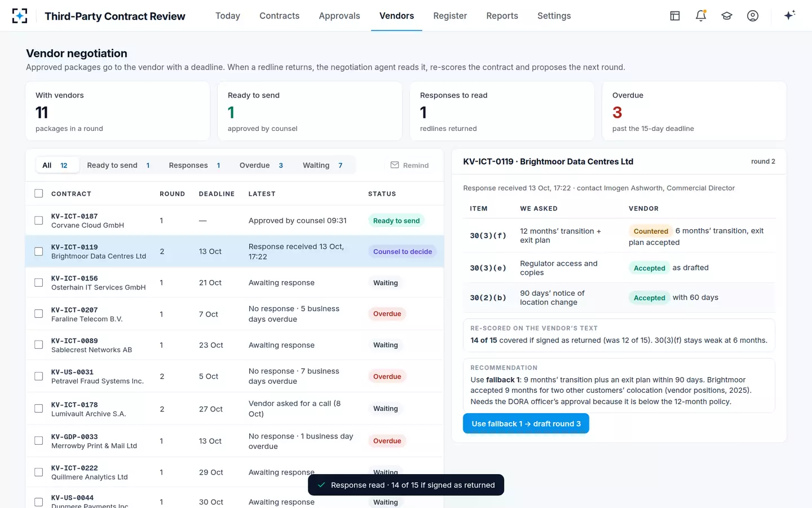Check the KV-ICT-0207 Faraline Telecom checkbox
Viewport: 812px width, 508px height.
pos(39,314)
